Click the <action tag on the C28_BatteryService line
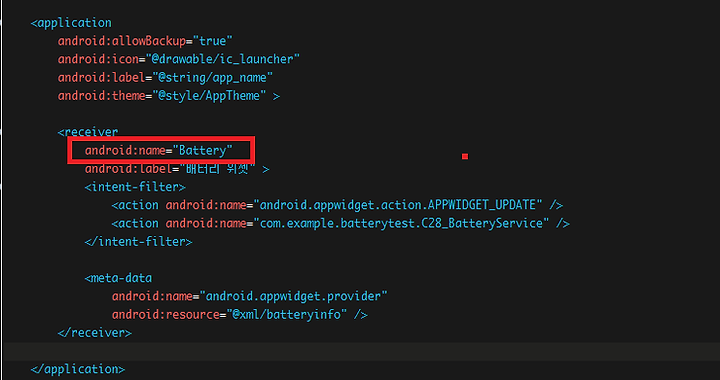720x380 pixels. (x=135, y=223)
